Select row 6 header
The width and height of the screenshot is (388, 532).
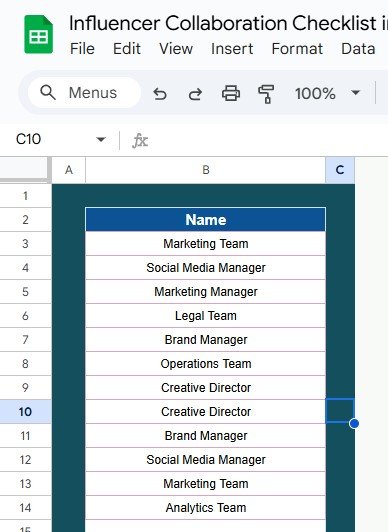[x=25, y=316]
